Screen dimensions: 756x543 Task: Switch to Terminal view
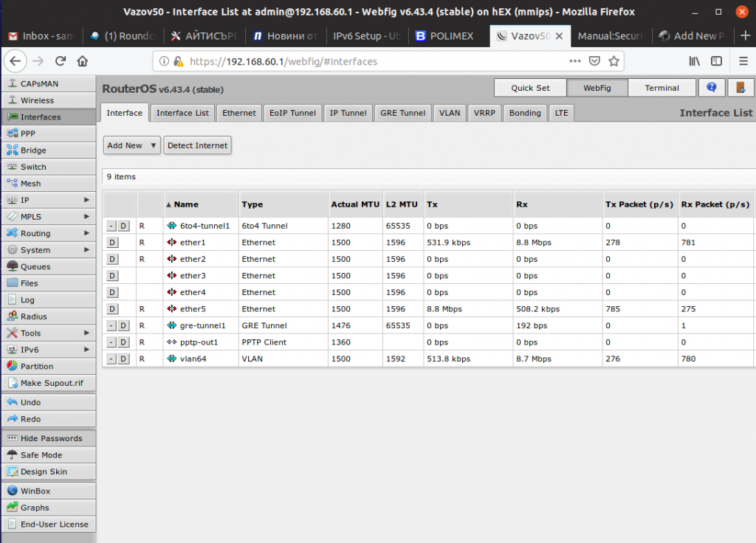pyautogui.click(x=661, y=87)
